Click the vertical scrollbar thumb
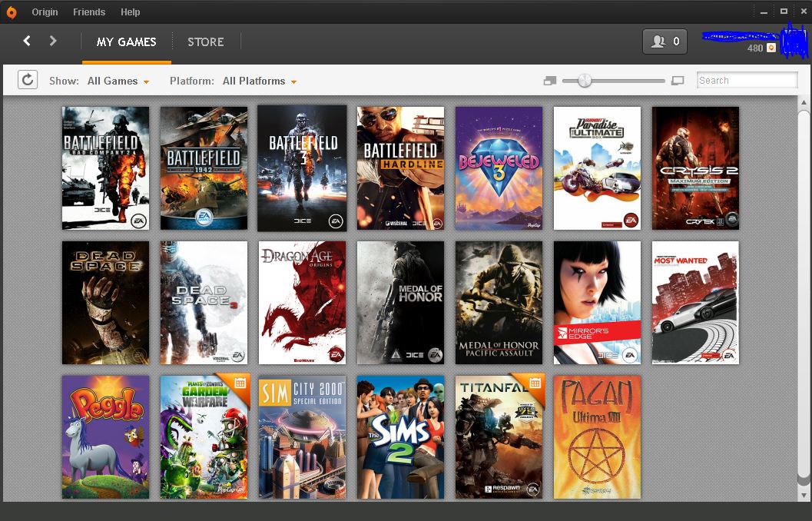This screenshot has width=812, height=521. coord(804,293)
